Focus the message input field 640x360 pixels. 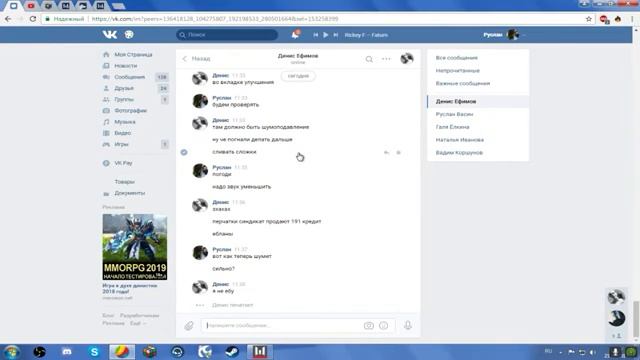click(284, 325)
